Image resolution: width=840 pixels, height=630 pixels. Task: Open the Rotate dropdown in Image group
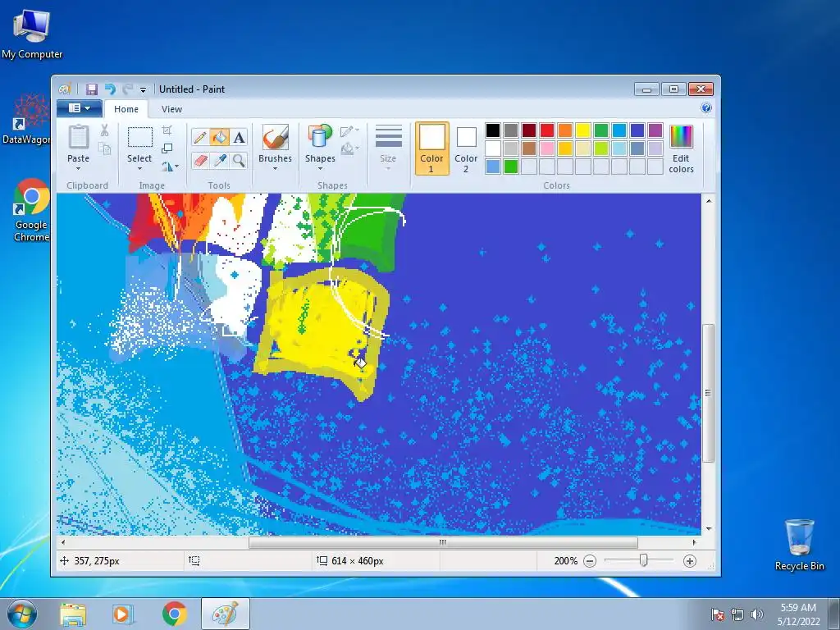click(170, 167)
